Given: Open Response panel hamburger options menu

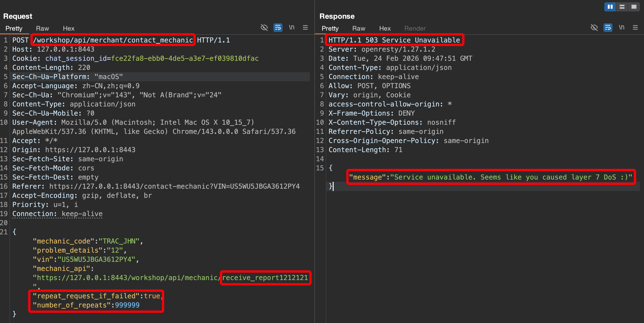Looking at the screenshot, I should pyautogui.click(x=635, y=27).
